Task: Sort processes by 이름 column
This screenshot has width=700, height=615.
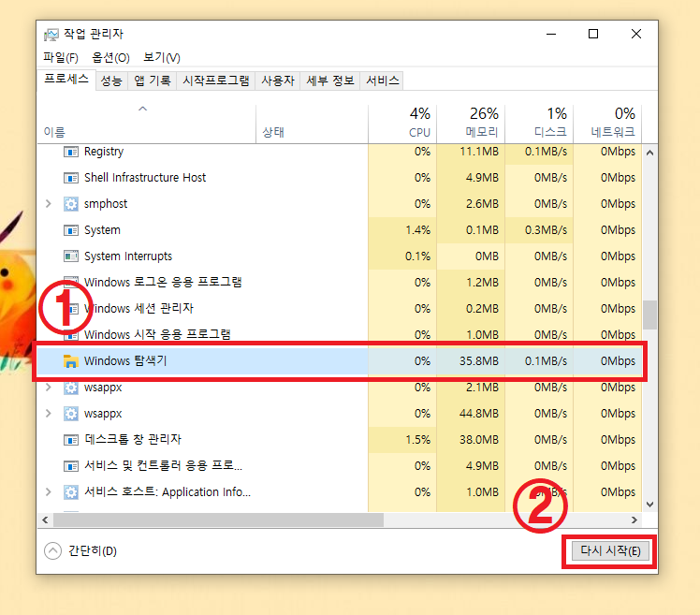Action: [x=146, y=124]
